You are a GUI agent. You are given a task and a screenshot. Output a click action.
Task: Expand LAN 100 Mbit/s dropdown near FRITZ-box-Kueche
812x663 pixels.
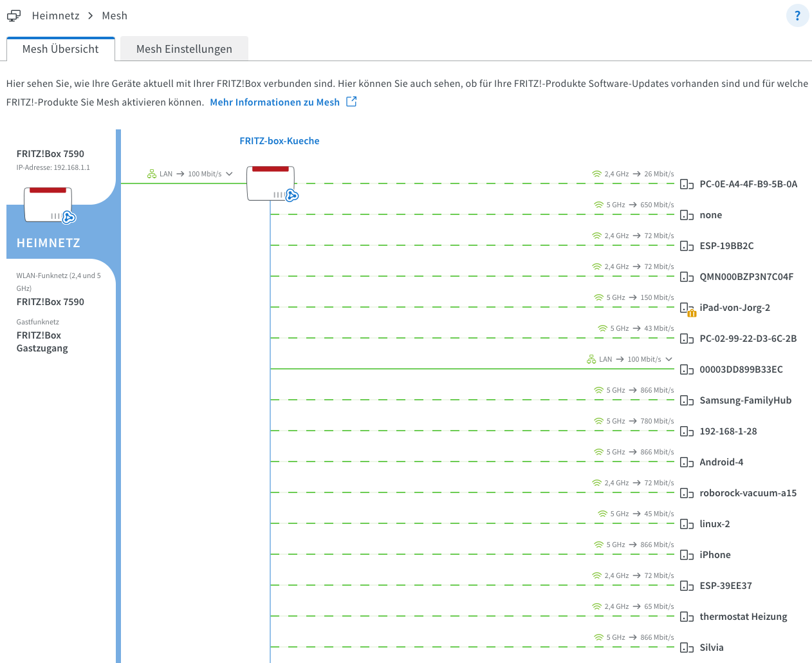coord(229,174)
